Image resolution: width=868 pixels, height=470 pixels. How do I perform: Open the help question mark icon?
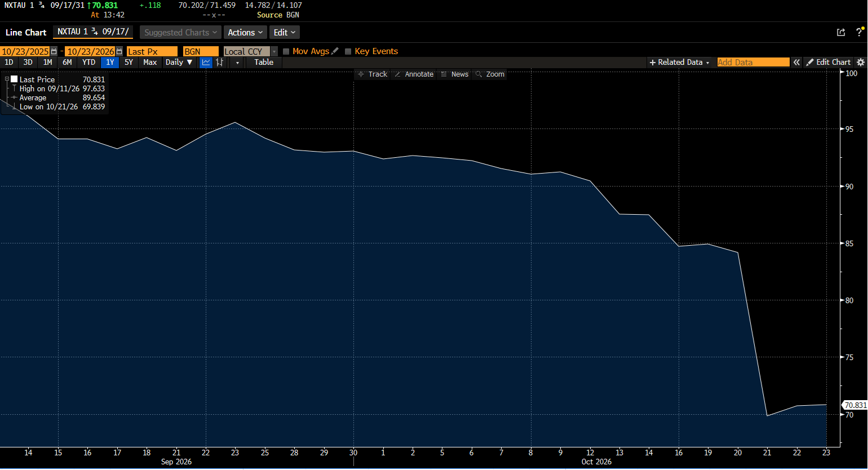(860, 32)
